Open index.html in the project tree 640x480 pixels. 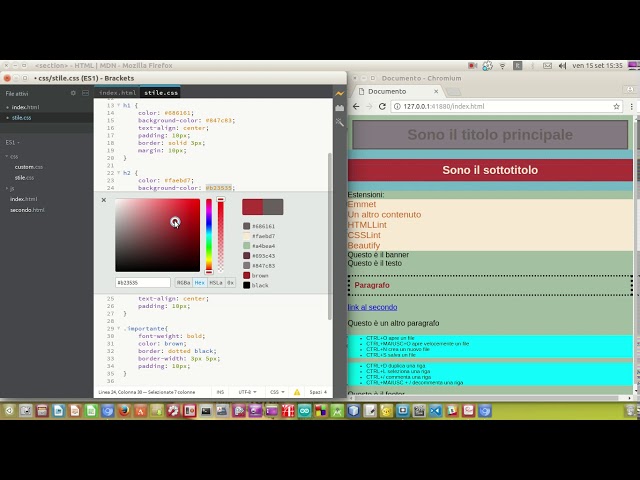[24, 199]
